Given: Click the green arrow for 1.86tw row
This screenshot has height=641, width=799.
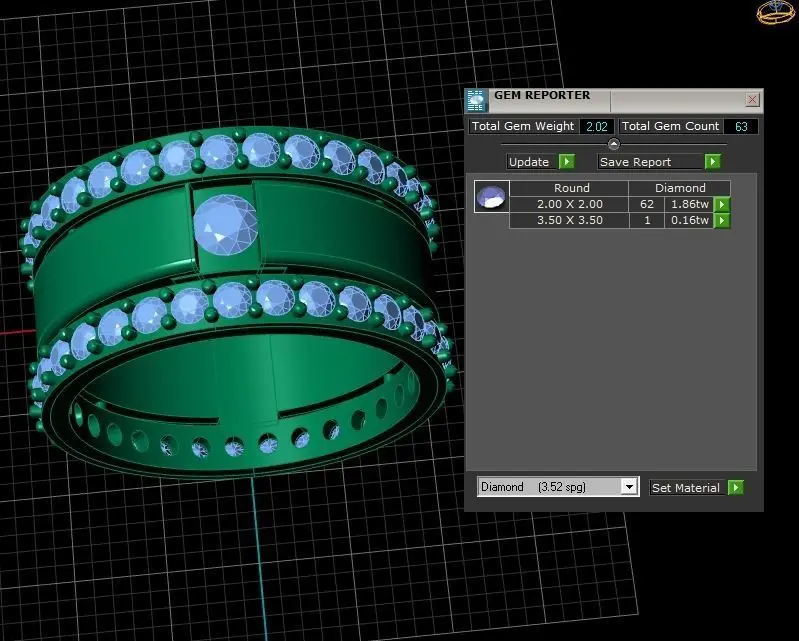Looking at the screenshot, I should 722,204.
